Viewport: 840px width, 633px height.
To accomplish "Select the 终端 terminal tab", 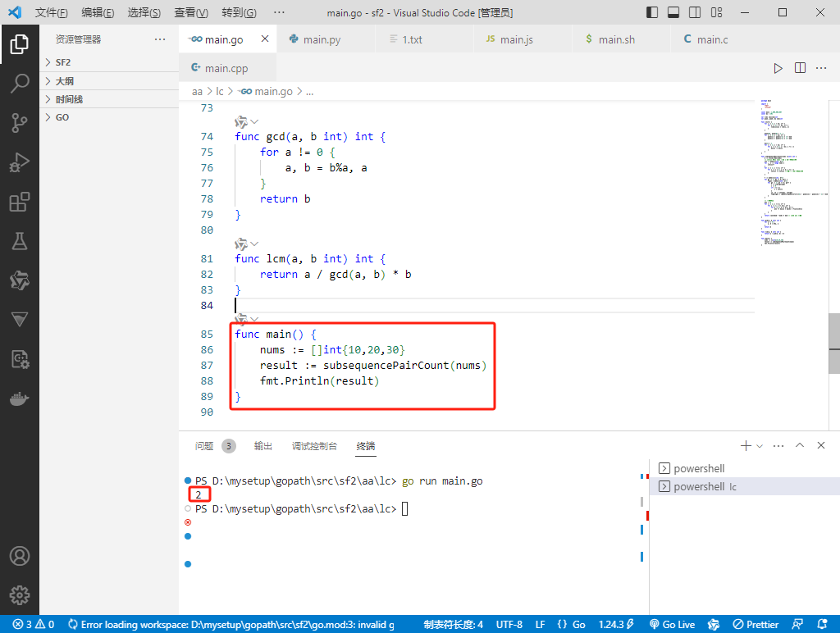I will pyautogui.click(x=366, y=445).
